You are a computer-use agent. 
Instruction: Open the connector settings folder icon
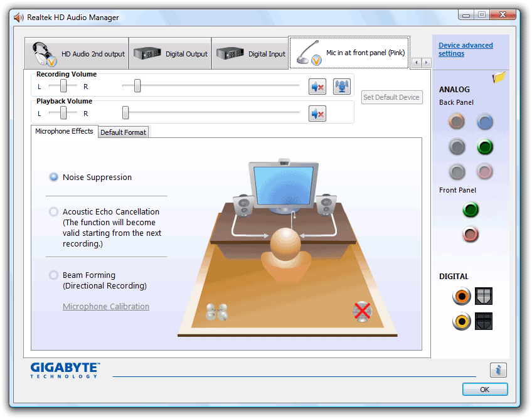coord(499,77)
